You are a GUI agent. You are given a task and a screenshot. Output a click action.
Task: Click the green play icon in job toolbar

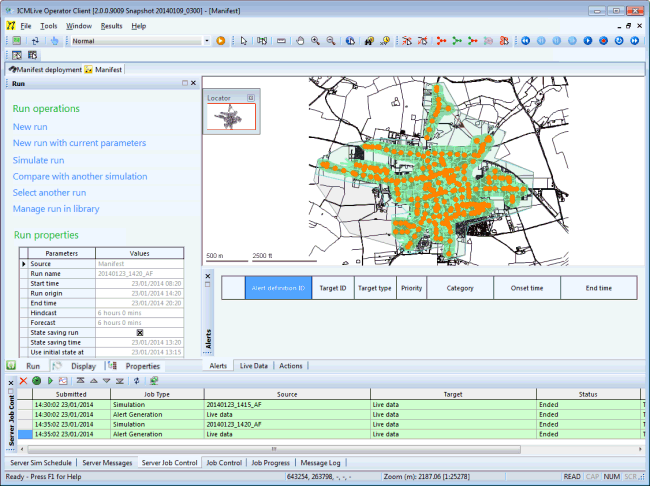click(50, 381)
